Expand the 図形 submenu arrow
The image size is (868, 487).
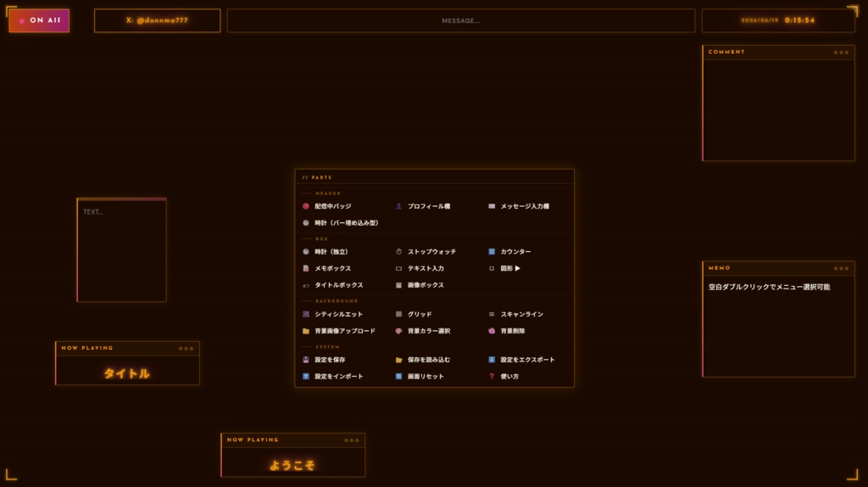518,268
